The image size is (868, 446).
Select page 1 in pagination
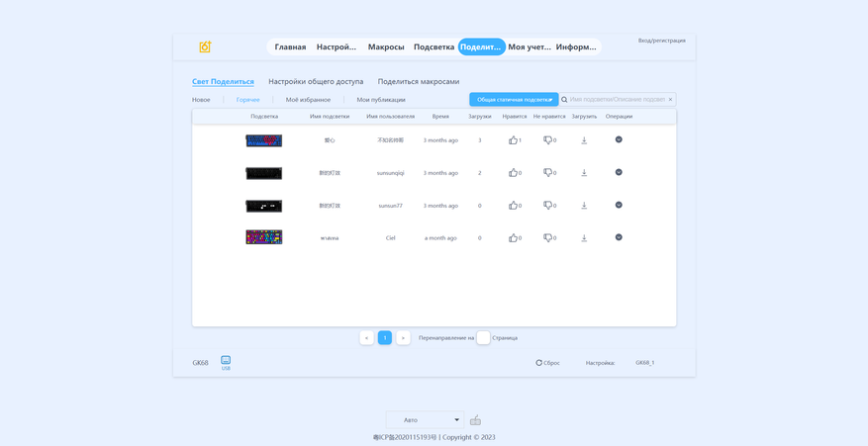(x=385, y=337)
